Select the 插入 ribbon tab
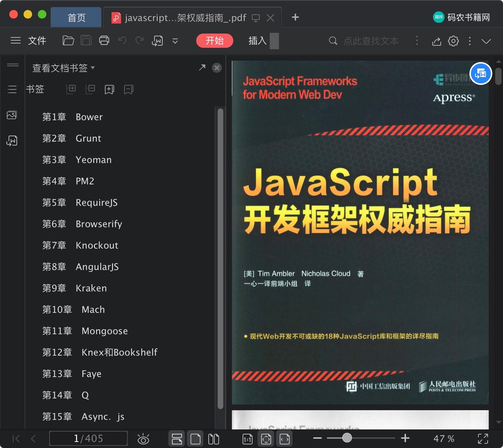Viewport: 503px width, 448px height. pyautogui.click(x=258, y=41)
